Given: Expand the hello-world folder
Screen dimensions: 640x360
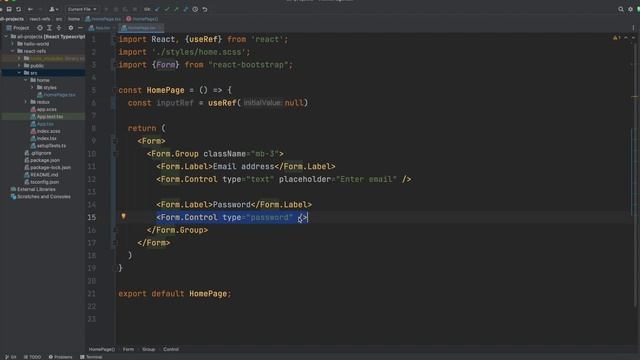Looking at the screenshot, I should coord(12,44).
